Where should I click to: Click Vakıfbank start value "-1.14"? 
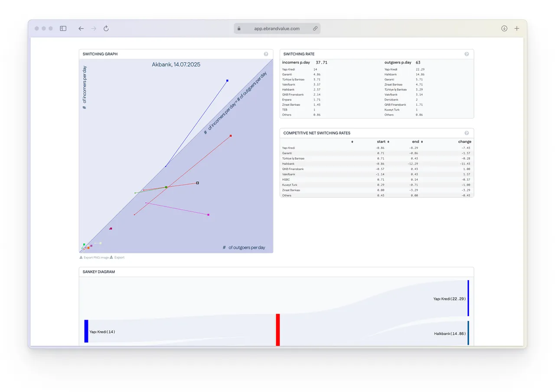379,174
